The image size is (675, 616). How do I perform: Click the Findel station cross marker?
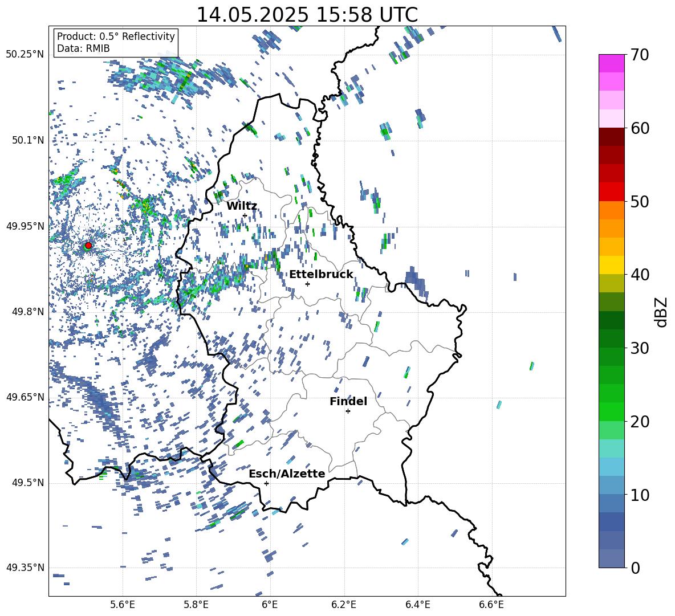tap(348, 411)
